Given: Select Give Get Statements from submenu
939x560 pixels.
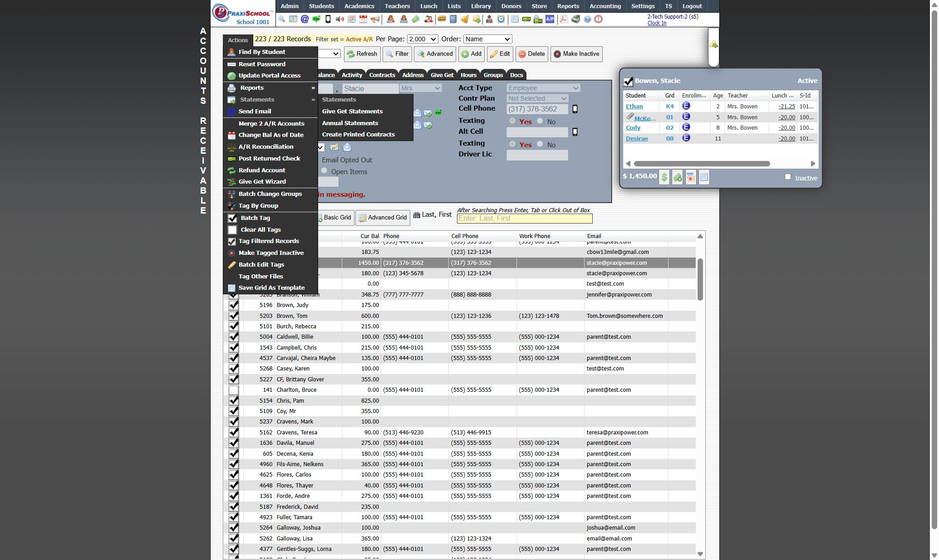Looking at the screenshot, I should pos(352,111).
